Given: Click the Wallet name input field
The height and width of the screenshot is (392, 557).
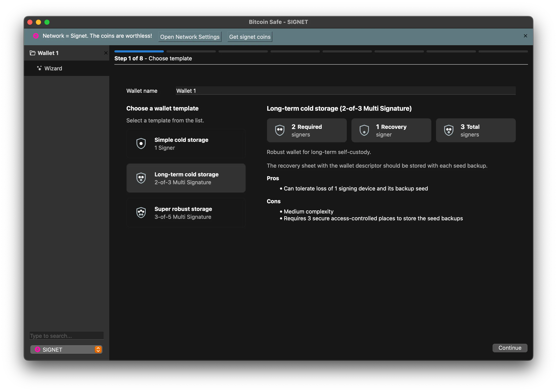Looking at the screenshot, I should point(346,91).
